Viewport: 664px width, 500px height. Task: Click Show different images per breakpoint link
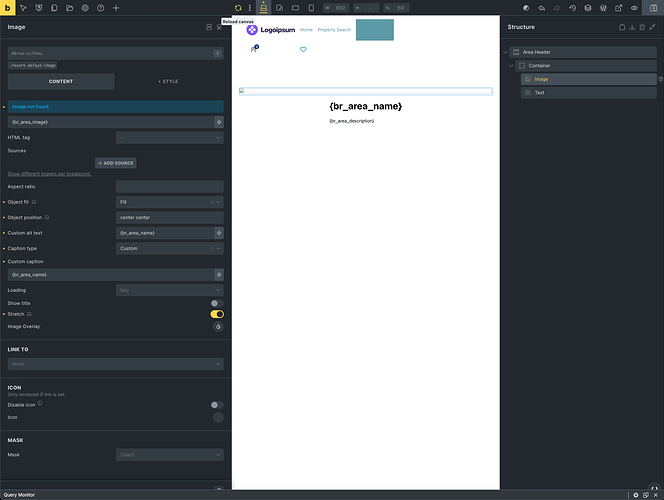pyautogui.click(x=50, y=174)
